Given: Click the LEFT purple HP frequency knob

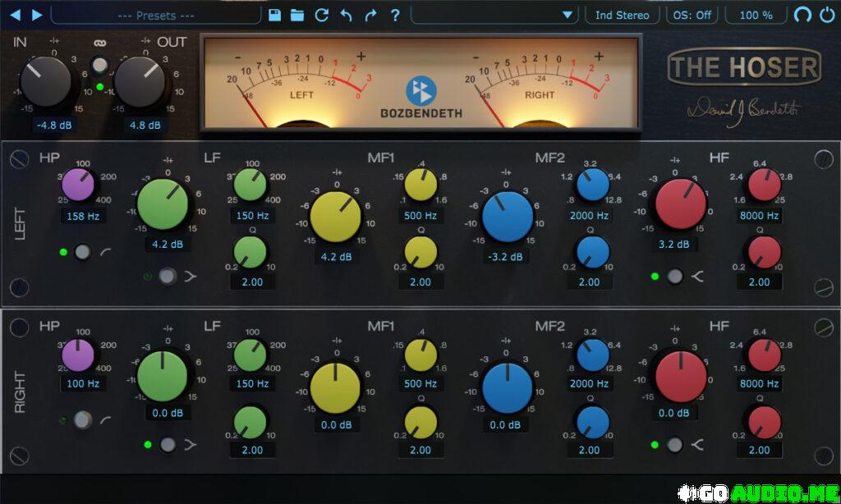Looking at the screenshot, I should (78, 185).
